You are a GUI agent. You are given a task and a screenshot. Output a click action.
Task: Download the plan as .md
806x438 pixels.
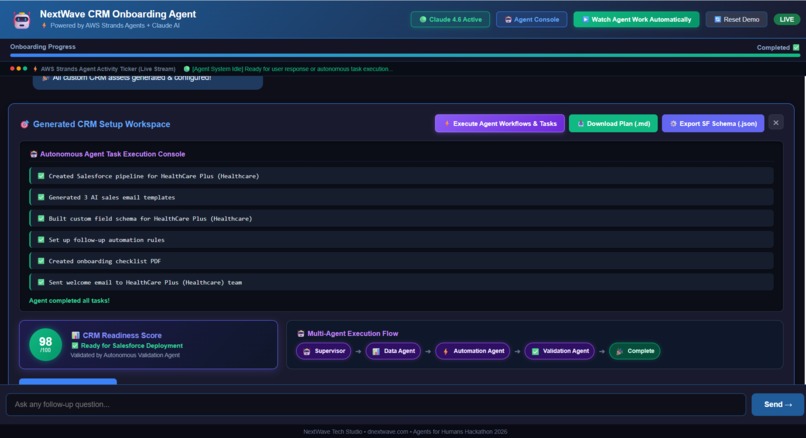point(613,123)
